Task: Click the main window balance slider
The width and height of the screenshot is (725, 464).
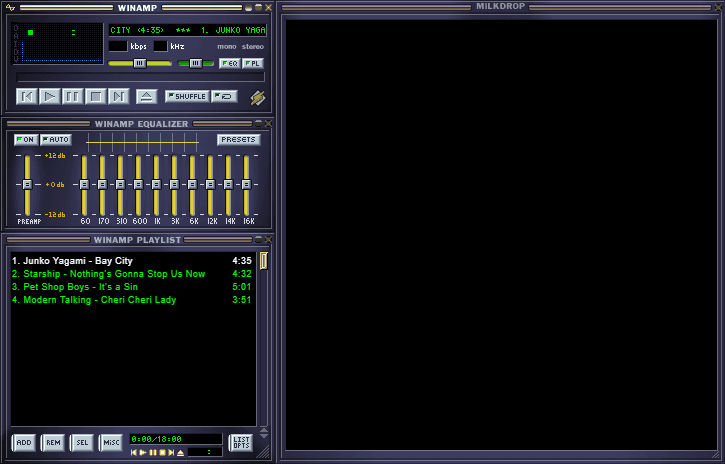Action: (196, 63)
